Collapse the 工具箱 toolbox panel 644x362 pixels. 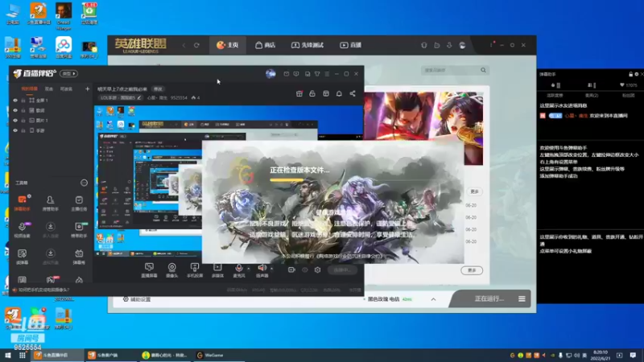(84, 183)
